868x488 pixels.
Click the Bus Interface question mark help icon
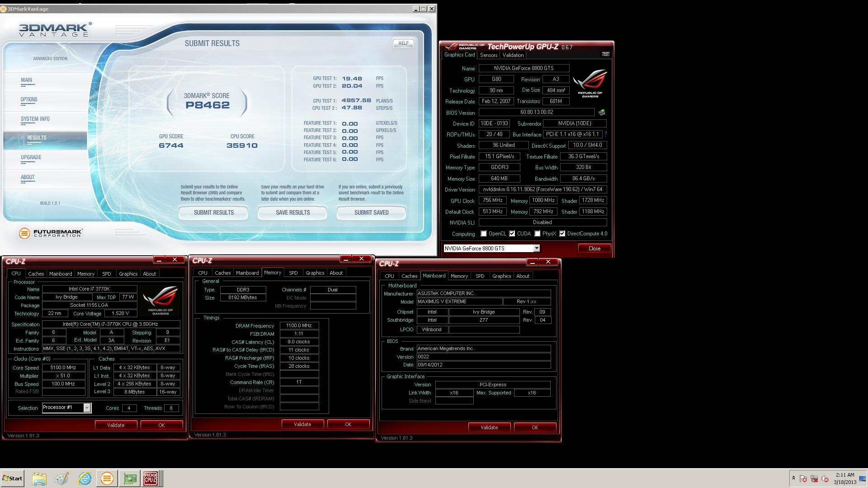605,134
